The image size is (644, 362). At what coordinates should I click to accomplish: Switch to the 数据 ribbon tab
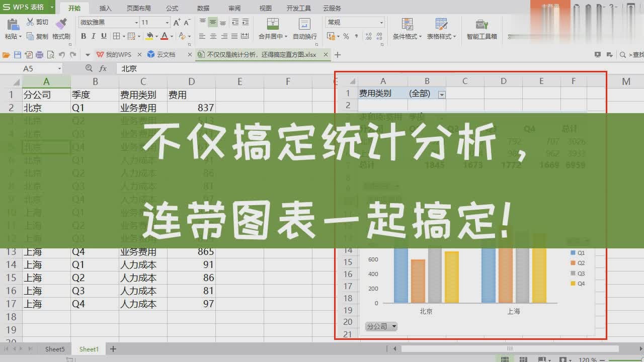pos(203,8)
